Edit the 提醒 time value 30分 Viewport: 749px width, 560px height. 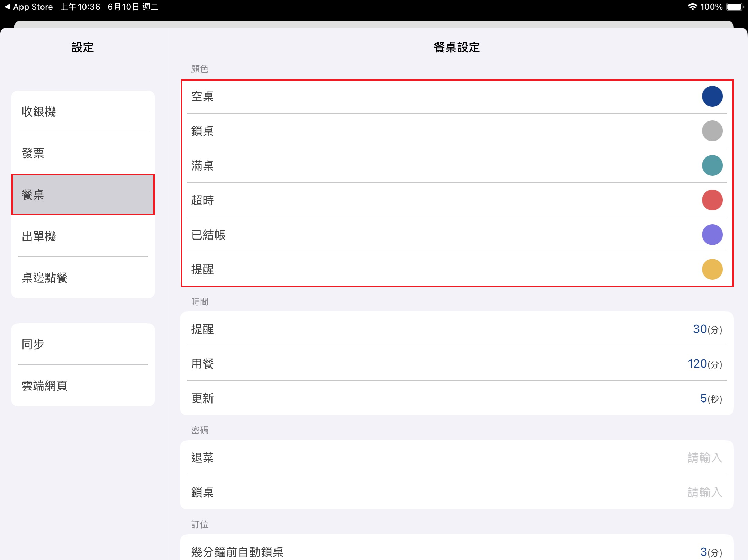[707, 329]
